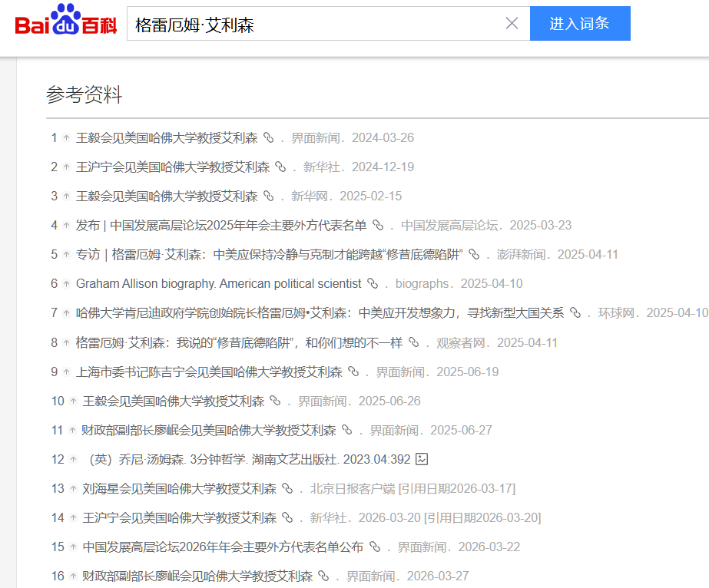The width and height of the screenshot is (709, 588).
Task: Click link icon after reference 3 title
Action: pyautogui.click(x=269, y=196)
